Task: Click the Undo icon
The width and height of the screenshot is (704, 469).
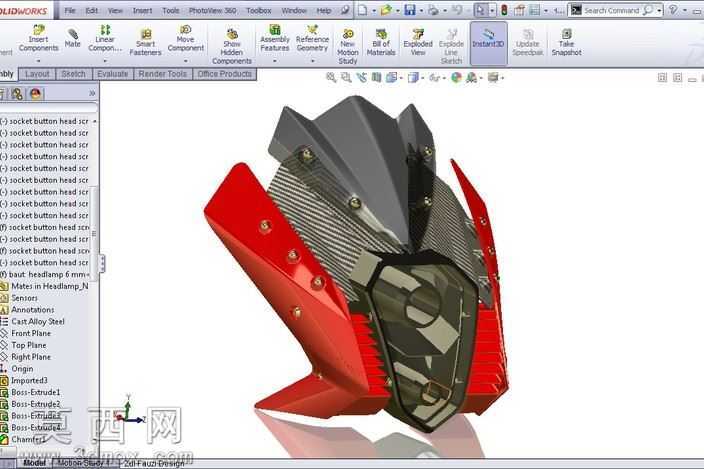Action: coord(458,10)
